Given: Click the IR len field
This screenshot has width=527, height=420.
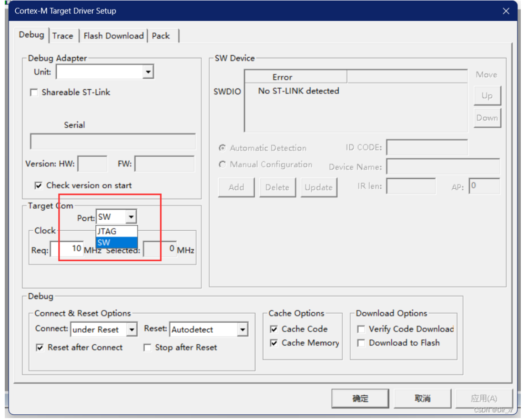Looking at the screenshot, I should (x=411, y=186).
